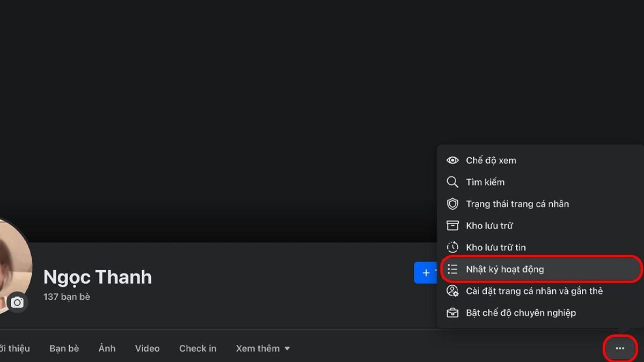
Task: Open Cài đặt trang cá nhân và gắn thẻ
Action: pyautogui.click(x=534, y=291)
